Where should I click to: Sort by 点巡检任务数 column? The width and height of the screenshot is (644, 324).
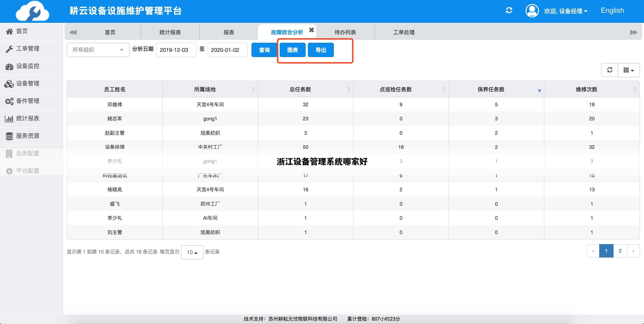401,89
